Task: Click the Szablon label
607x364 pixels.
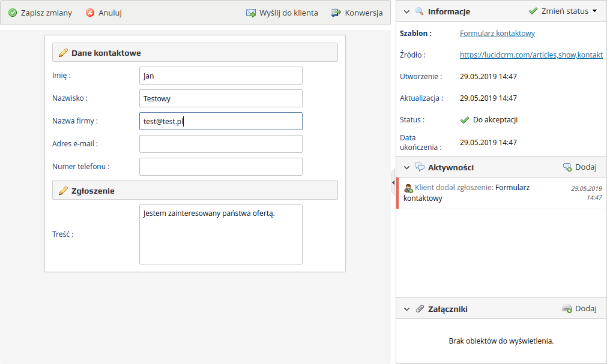Action: click(415, 33)
